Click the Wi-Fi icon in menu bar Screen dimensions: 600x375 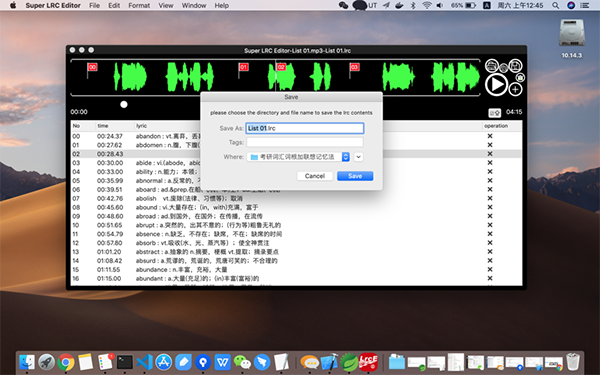point(427,5)
